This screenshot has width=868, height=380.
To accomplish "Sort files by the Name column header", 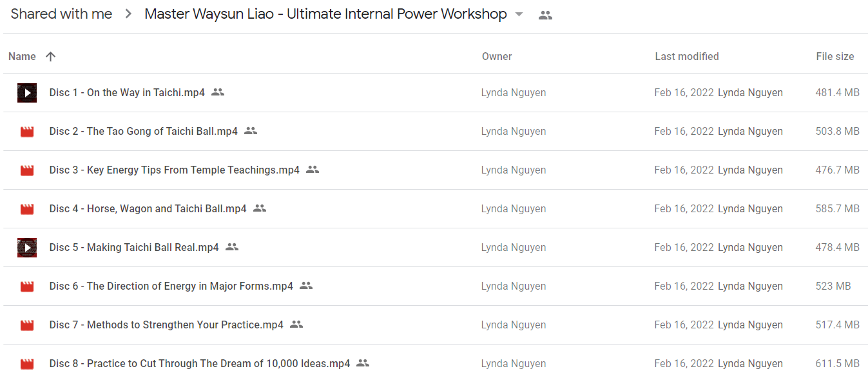I will [22, 57].
